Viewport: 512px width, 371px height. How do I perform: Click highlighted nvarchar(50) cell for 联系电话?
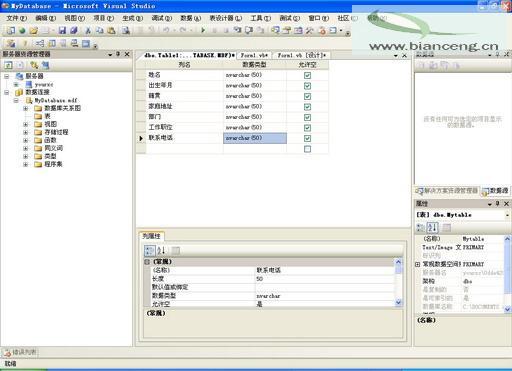[x=255, y=138]
